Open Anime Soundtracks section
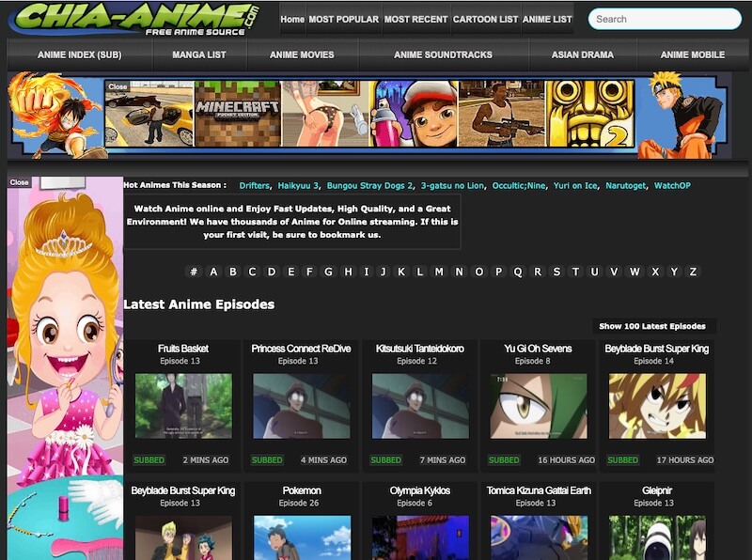This screenshot has height=560, width=752. click(443, 54)
